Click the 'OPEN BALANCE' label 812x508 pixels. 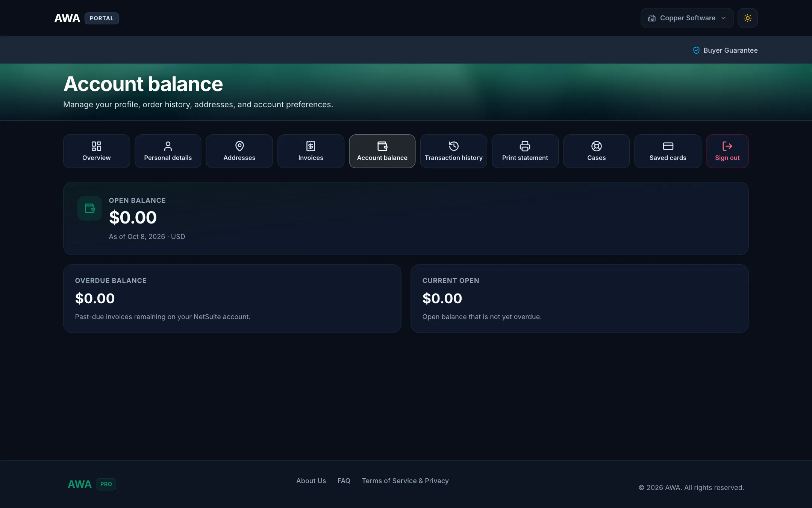(x=137, y=201)
